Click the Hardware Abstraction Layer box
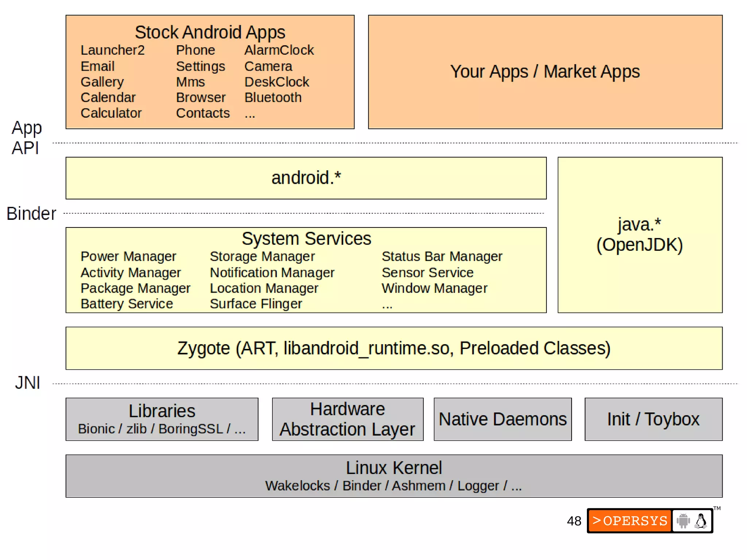The image size is (747, 560). pos(347,419)
